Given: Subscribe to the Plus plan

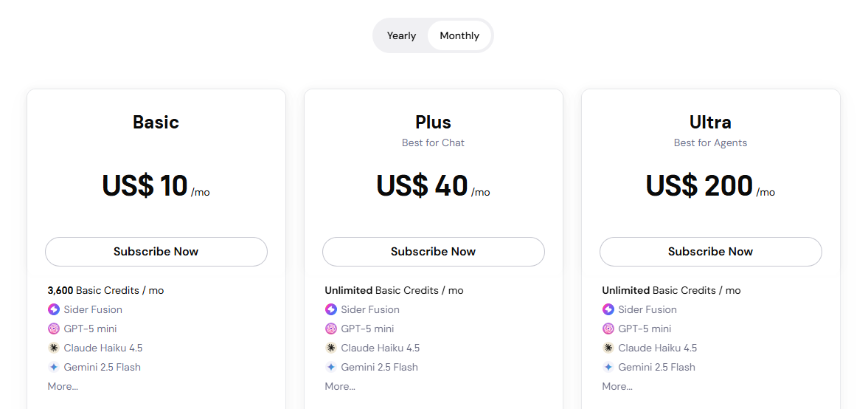Looking at the screenshot, I should [x=434, y=252].
